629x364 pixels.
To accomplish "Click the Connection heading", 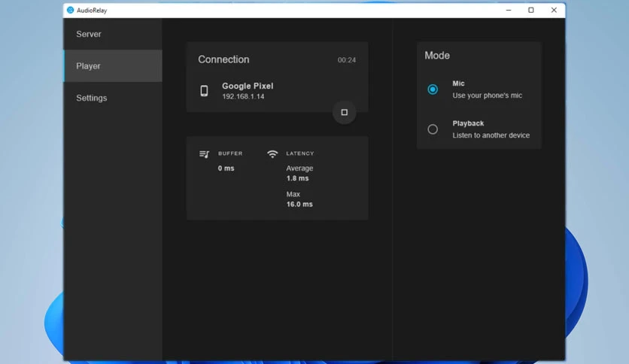I will (x=223, y=59).
